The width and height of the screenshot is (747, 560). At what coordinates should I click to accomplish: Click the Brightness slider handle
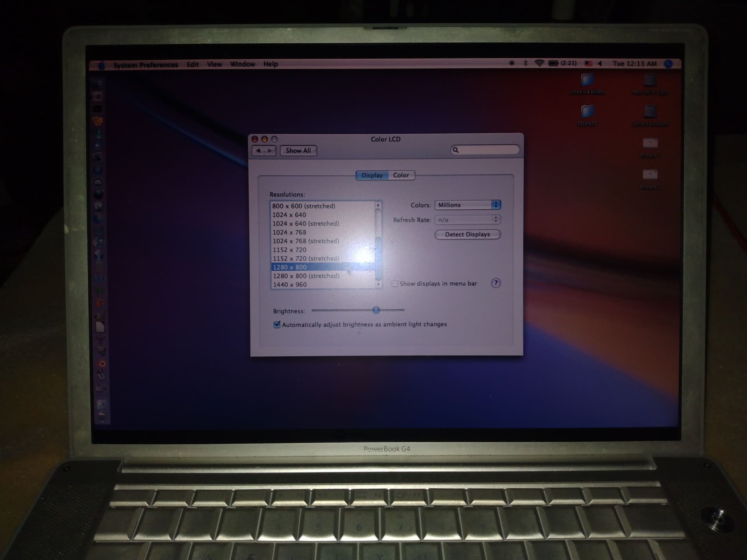click(x=376, y=310)
